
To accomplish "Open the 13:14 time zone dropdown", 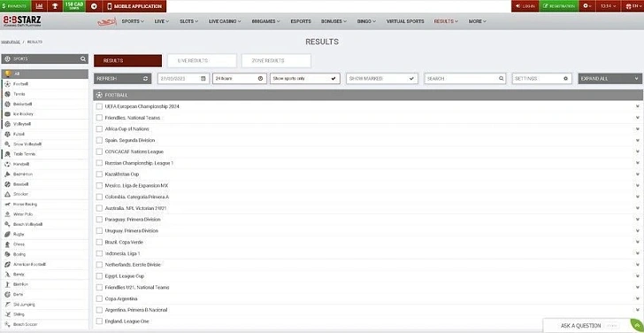I will tap(609, 6).
